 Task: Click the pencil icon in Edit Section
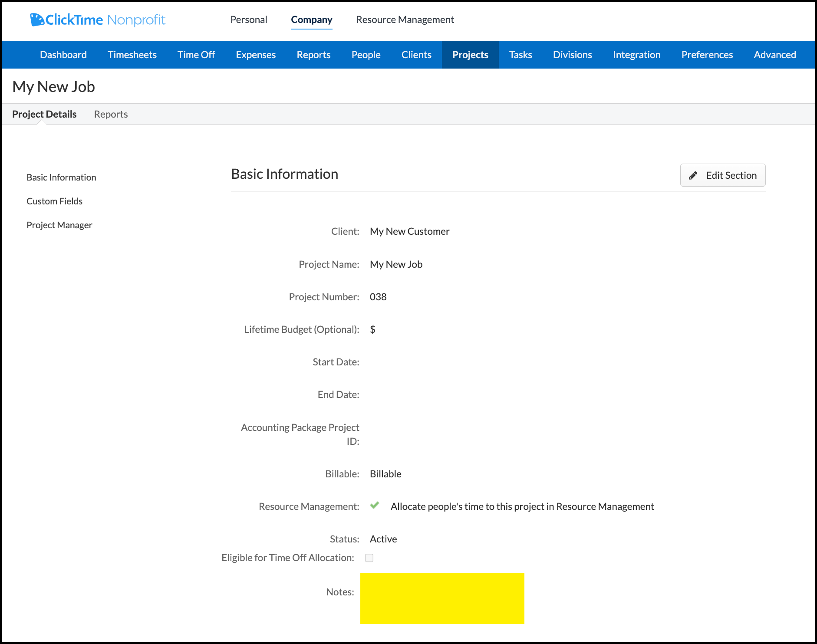pos(693,175)
